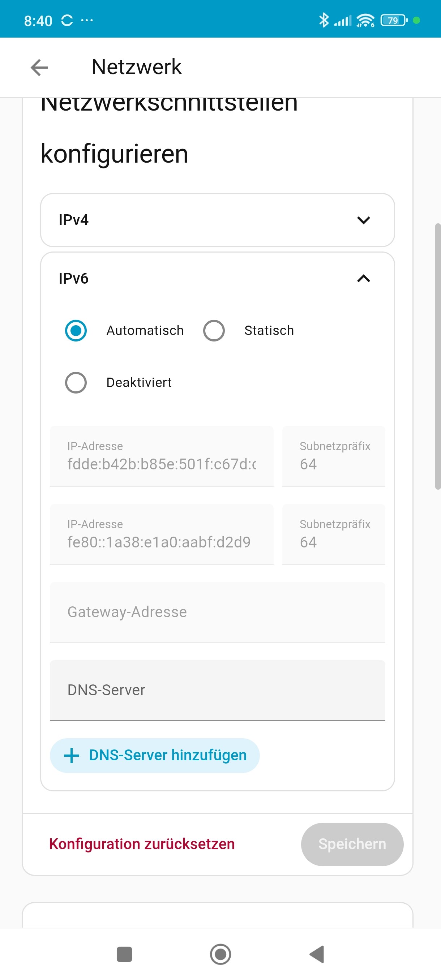Select the Automatisch radio button

point(76,330)
